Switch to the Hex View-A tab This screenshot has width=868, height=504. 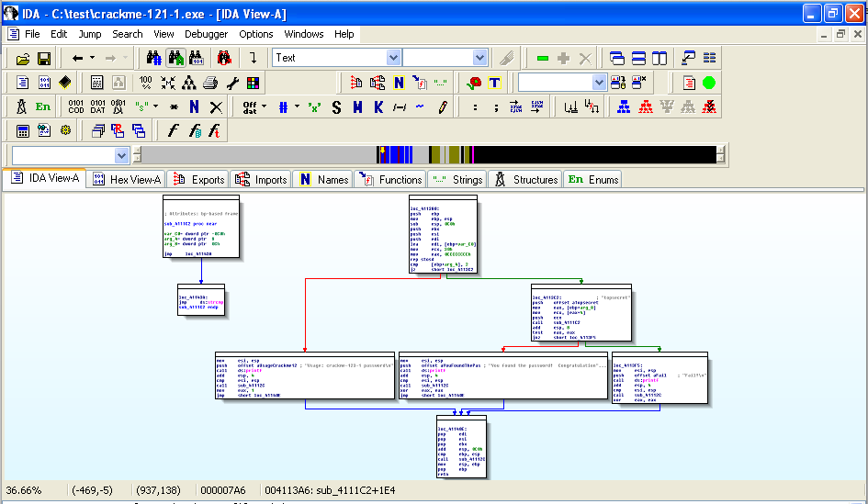127,179
